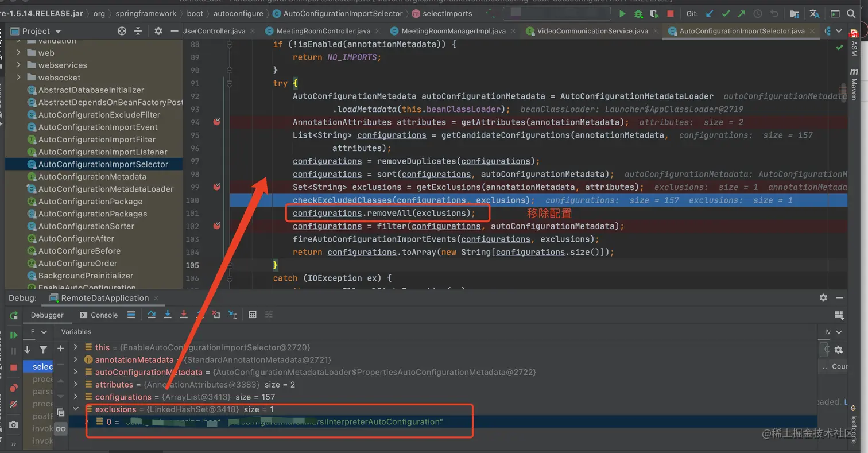Viewport: 868px width, 453px height.
Task: Open the Translate icon in the toolbar
Action: (x=815, y=14)
